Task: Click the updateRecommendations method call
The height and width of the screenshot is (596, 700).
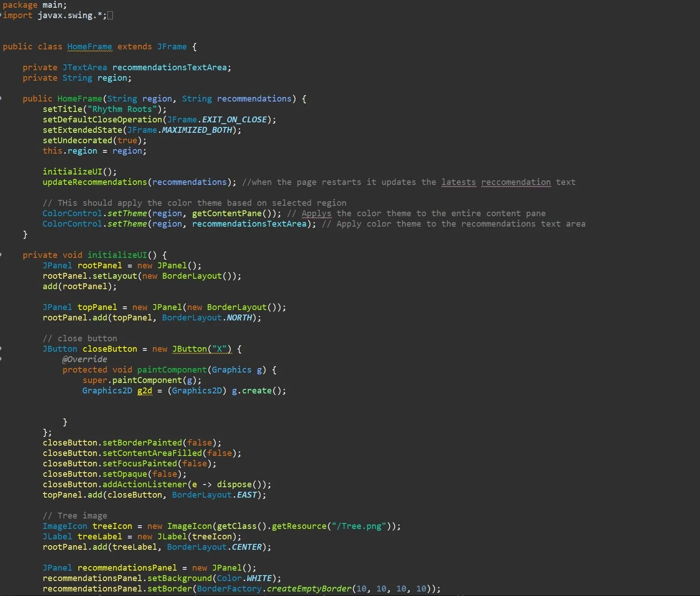Action: pos(95,182)
